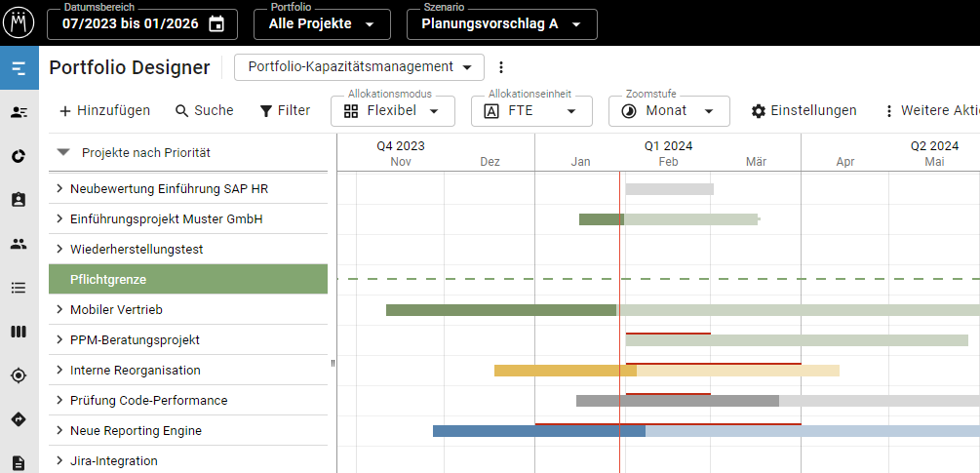980x473 pixels.
Task: Open the Datumsbereich field 07/2023 bis 01/2026
Action: [x=141, y=24]
